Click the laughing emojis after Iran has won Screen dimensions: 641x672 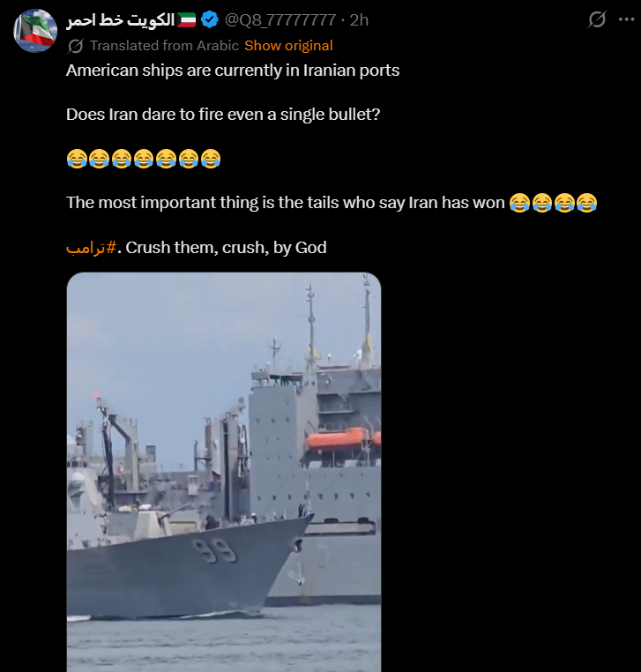tap(553, 203)
